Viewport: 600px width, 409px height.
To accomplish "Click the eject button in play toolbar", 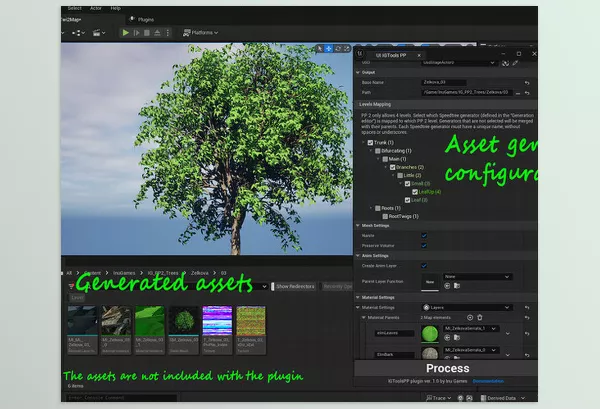I will click(157, 33).
